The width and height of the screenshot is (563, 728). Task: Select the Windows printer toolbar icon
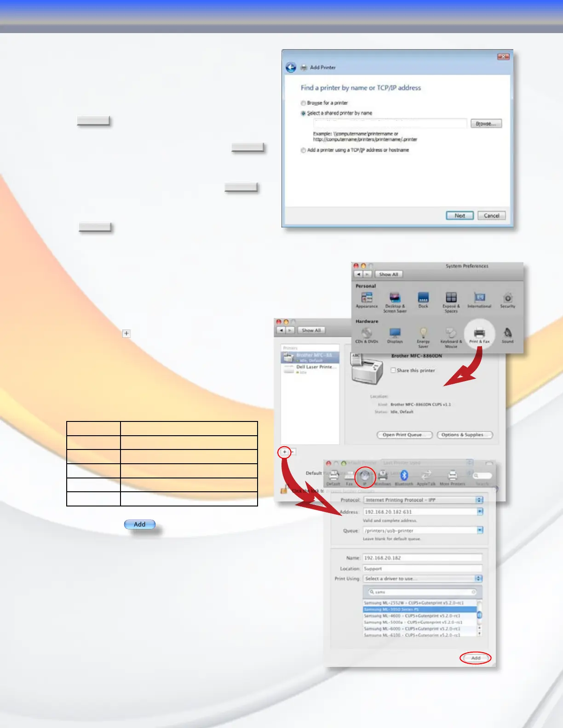pyautogui.click(x=382, y=478)
